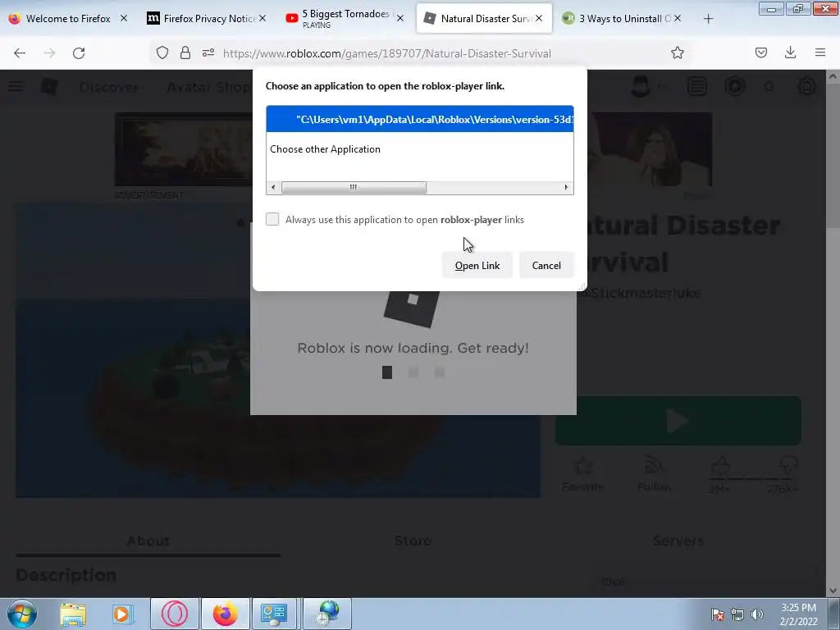Open Firefox application menu
The height and width of the screenshot is (630, 840).
tap(820, 52)
